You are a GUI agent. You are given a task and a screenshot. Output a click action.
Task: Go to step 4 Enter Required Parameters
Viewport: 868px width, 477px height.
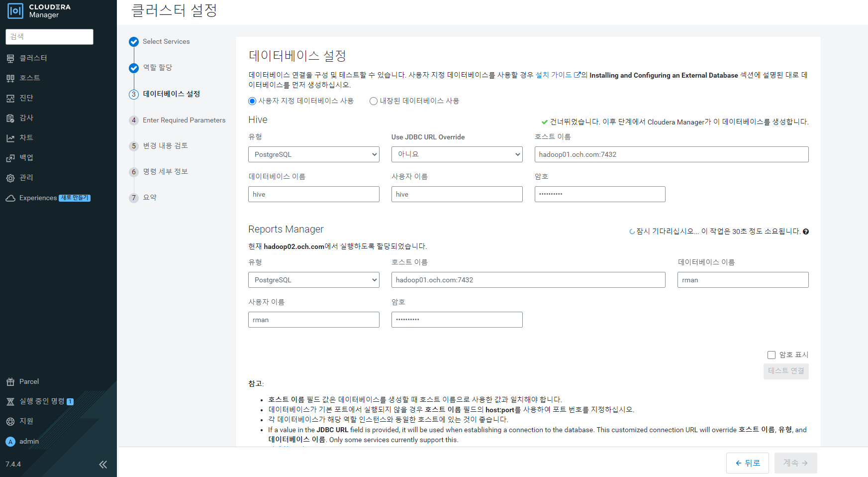184,120
